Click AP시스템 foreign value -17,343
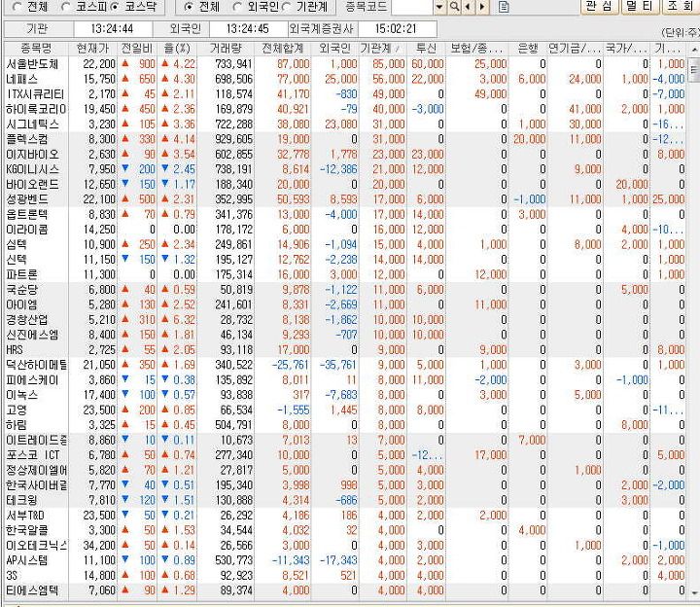 (338, 560)
